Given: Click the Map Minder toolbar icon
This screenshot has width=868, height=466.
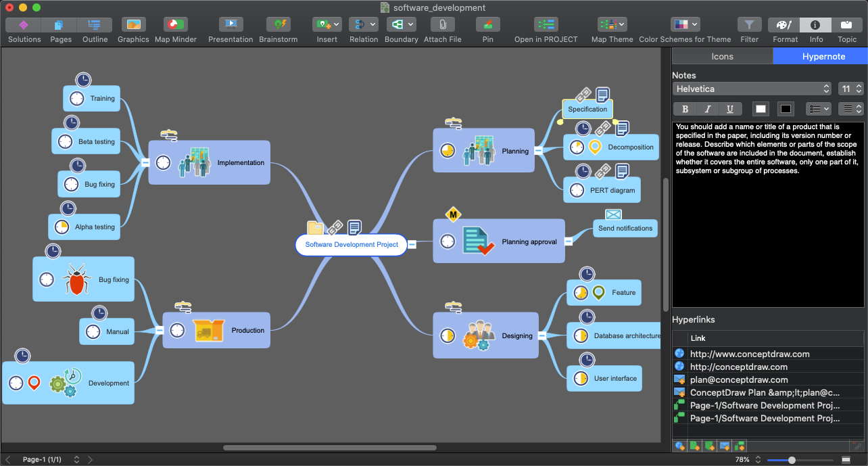Looking at the screenshot, I should (x=176, y=25).
